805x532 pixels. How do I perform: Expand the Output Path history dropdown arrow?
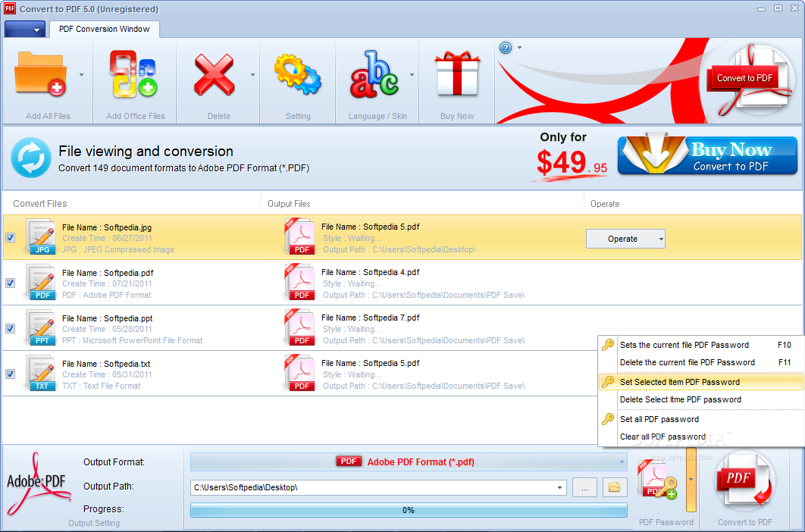coord(559,487)
